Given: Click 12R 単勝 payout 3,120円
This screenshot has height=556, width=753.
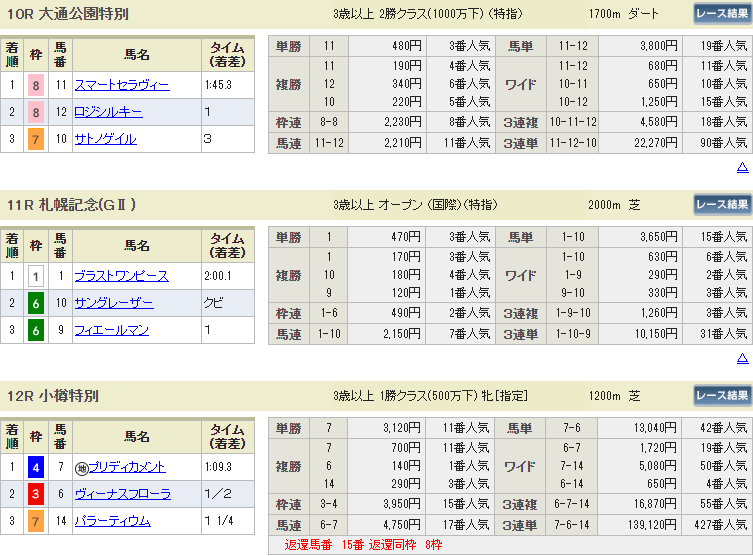Looking at the screenshot, I should 402,428.
